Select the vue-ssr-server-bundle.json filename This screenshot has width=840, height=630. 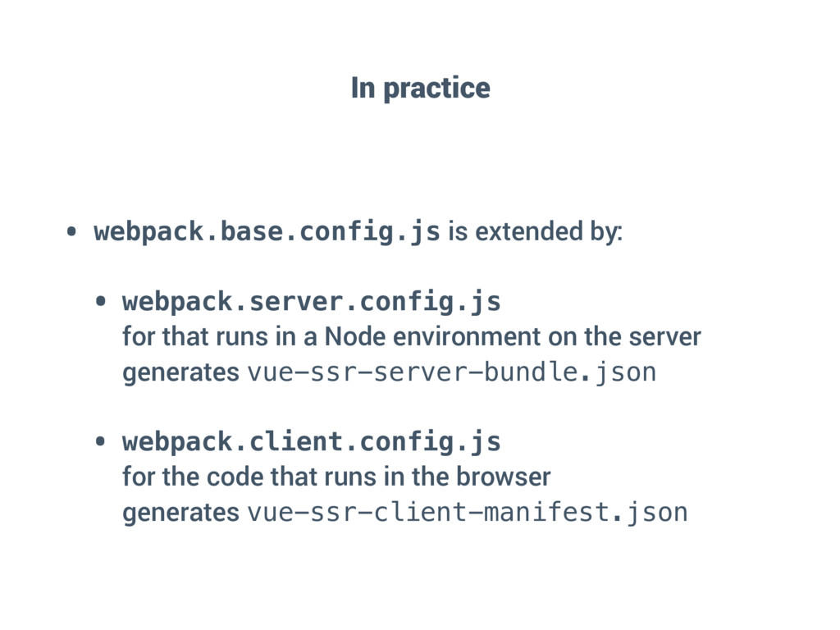coord(452,372)
